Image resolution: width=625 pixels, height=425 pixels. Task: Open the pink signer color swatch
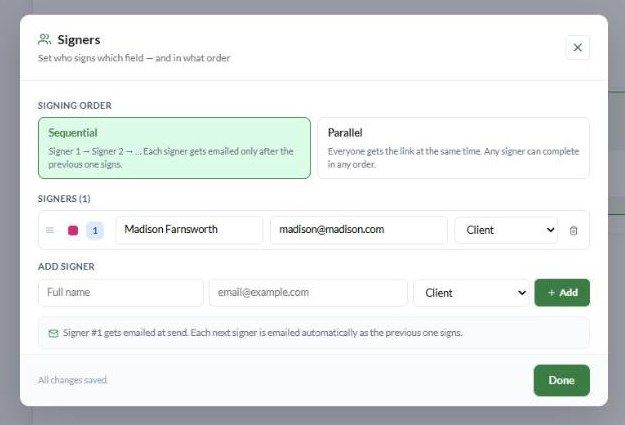(x=73, y=230)
